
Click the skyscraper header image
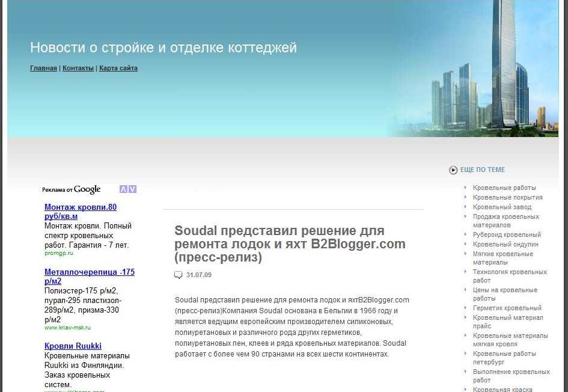473,69
